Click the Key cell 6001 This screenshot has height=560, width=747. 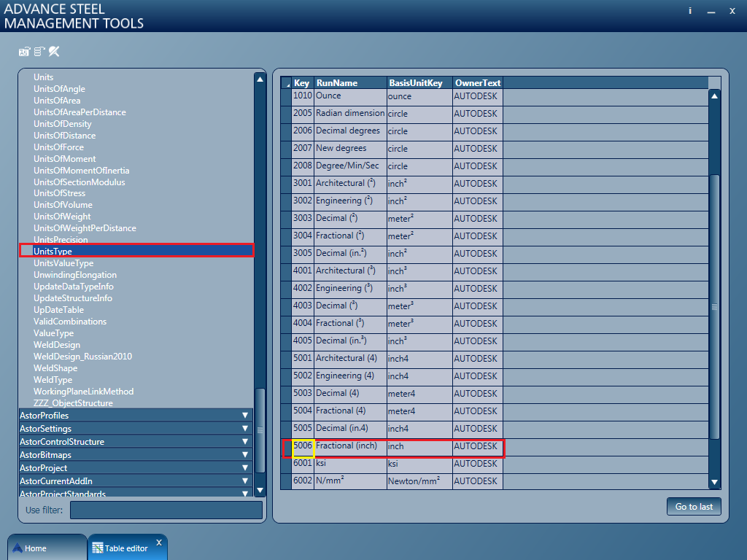[x=303, y=465]
